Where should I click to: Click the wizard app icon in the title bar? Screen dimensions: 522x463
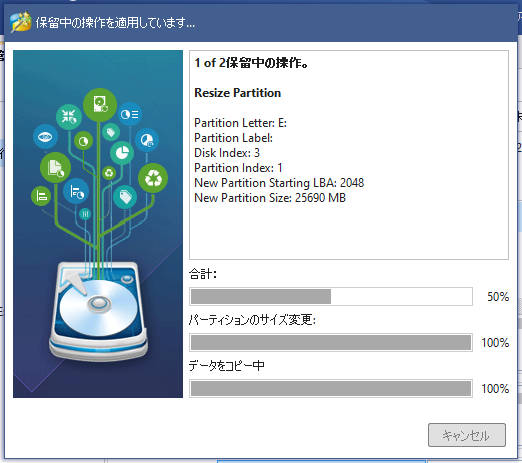point(21,22)
